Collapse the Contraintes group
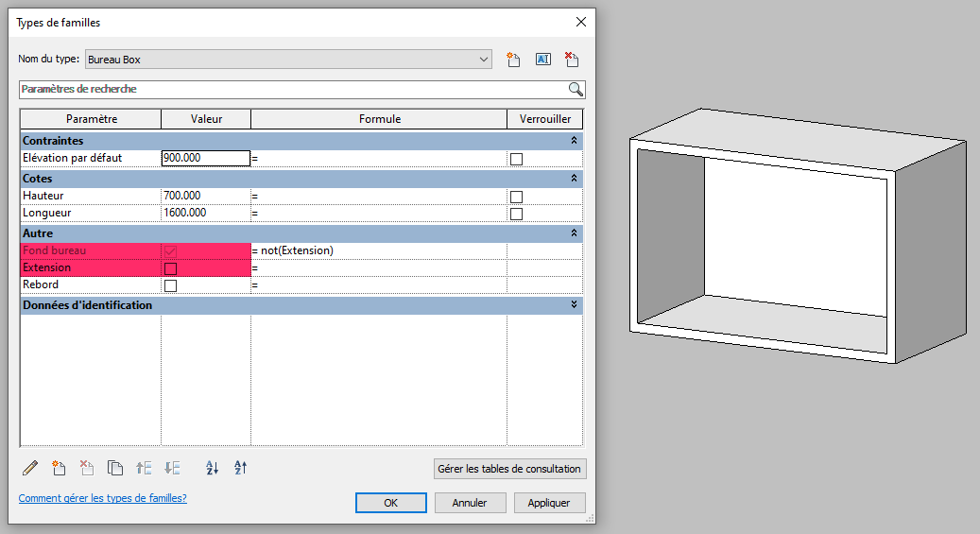980x534 pixels. (574, 140)
